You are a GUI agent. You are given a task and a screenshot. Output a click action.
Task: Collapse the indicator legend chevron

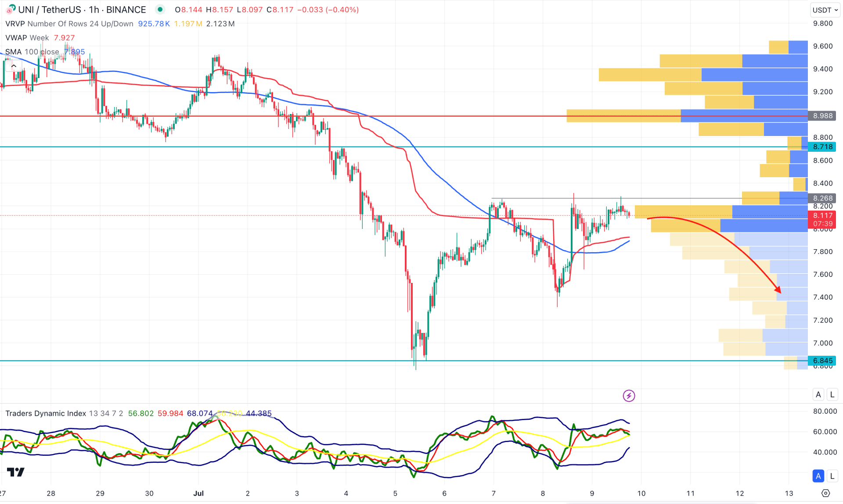(x=14, y=66)
